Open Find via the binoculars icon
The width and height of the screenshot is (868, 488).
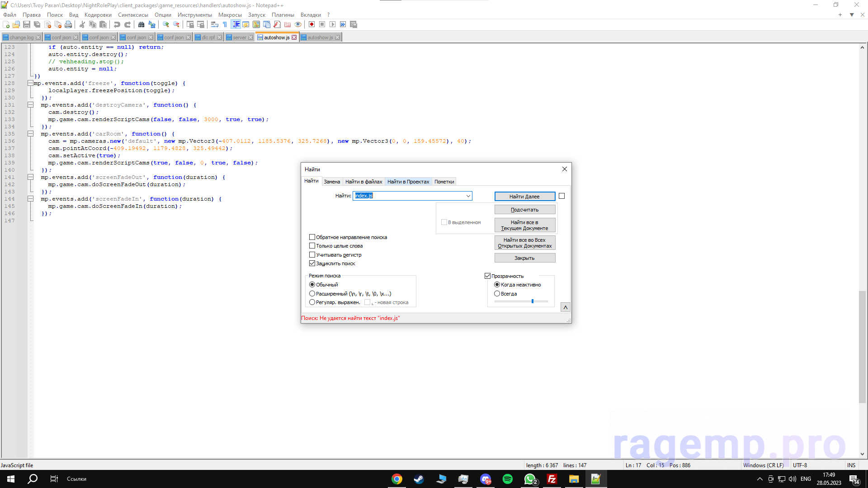coord(142,24)
